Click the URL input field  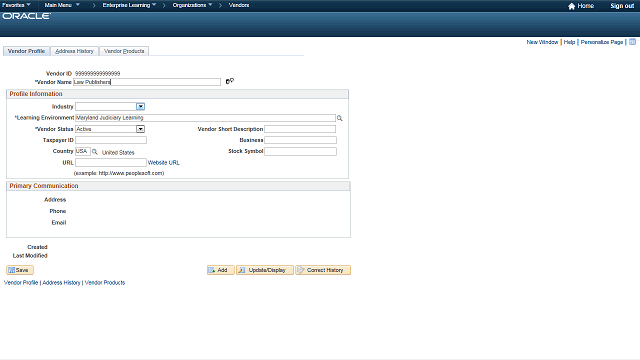click(111, 162)
